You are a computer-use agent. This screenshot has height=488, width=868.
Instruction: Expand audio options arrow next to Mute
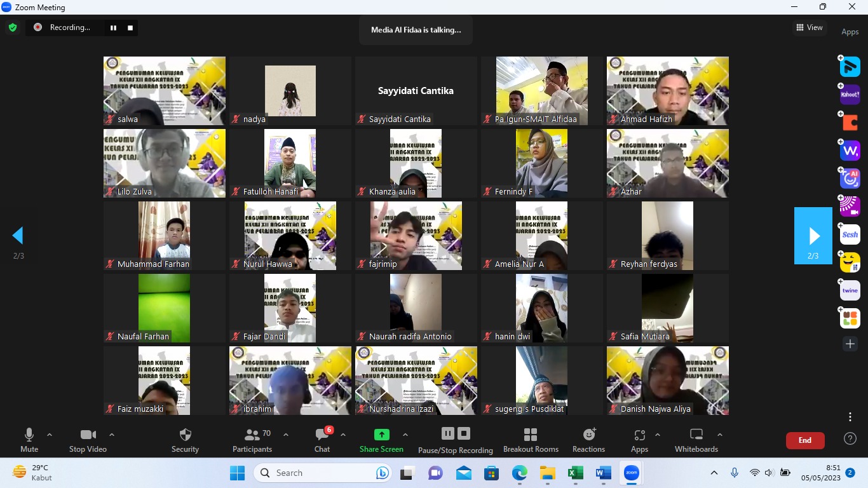point(50,435)
